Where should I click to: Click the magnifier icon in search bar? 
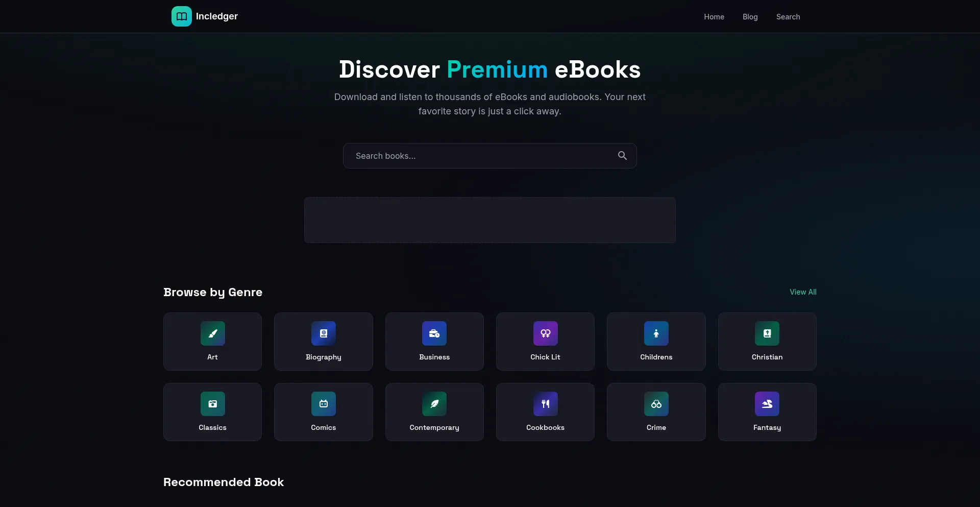622,156
